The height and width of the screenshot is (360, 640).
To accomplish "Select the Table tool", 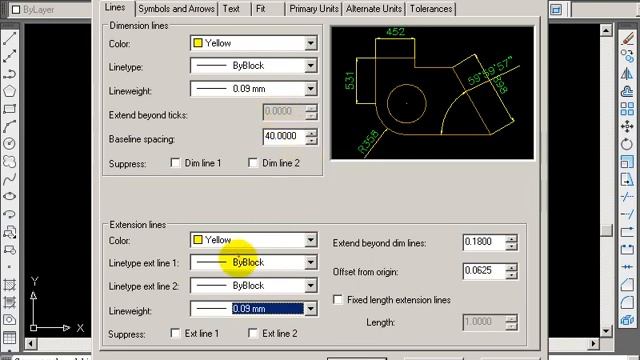I will point(9,338).
